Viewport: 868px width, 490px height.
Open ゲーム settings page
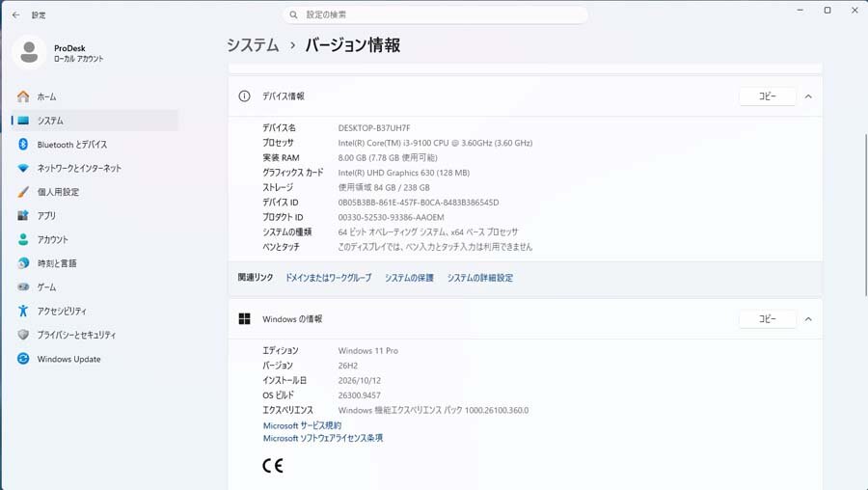pos(95,286)
